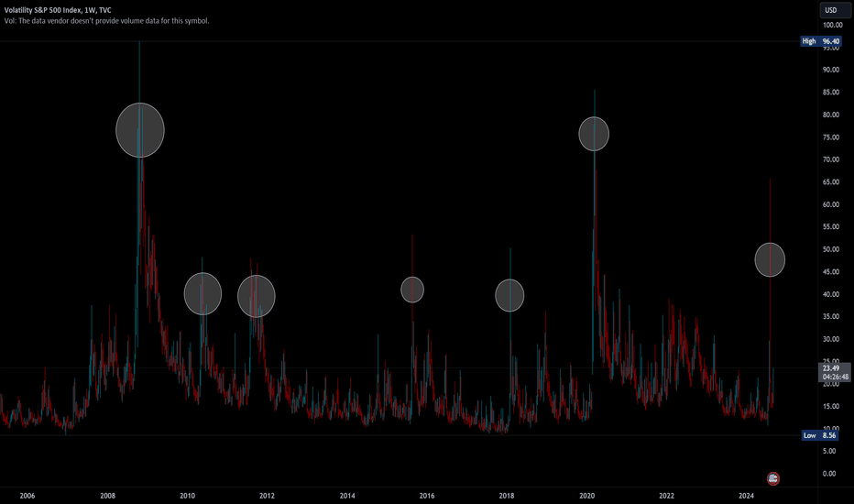Click the Vol no-volume-data notice text

[106, 21]
